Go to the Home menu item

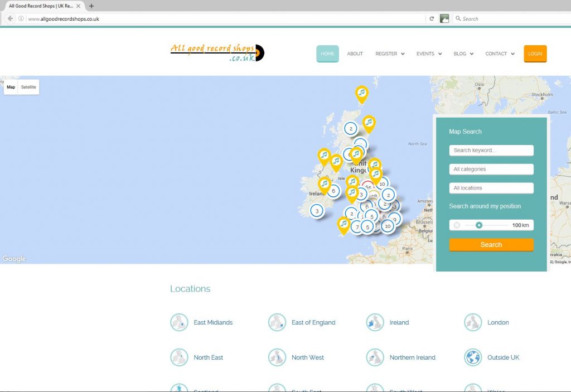[327, 54]
